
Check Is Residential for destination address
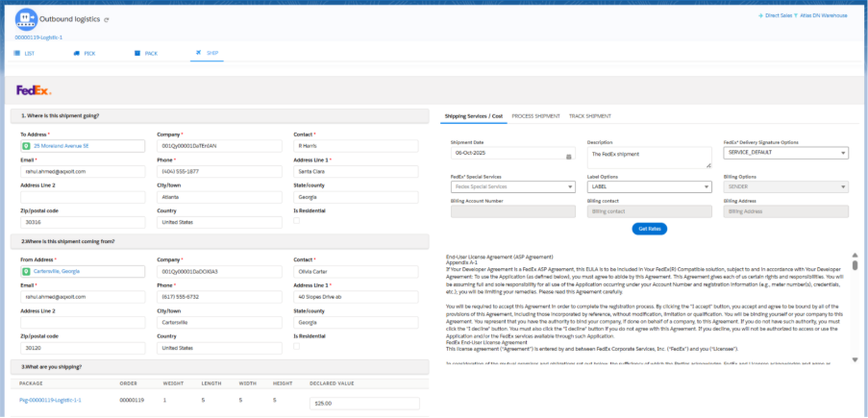296,221
